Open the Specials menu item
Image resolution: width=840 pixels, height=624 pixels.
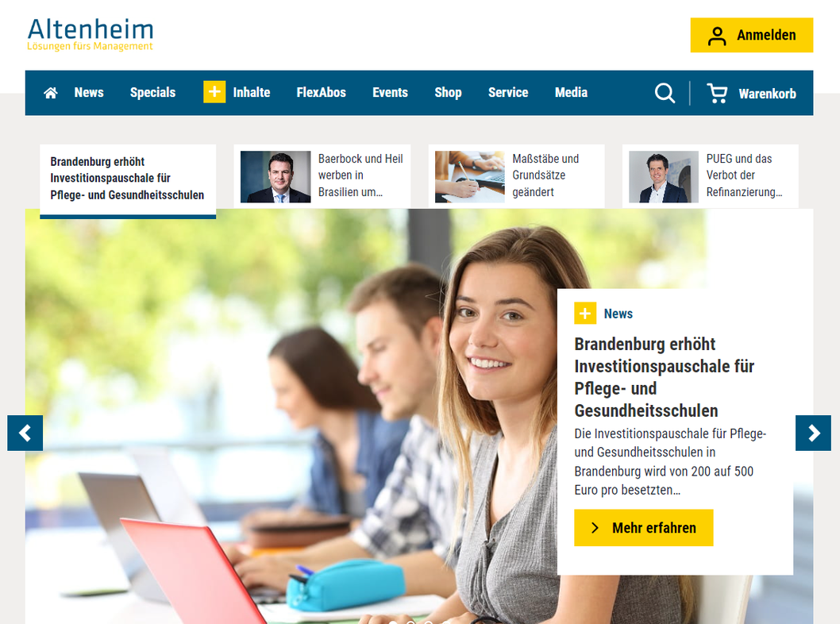(152, 93)
